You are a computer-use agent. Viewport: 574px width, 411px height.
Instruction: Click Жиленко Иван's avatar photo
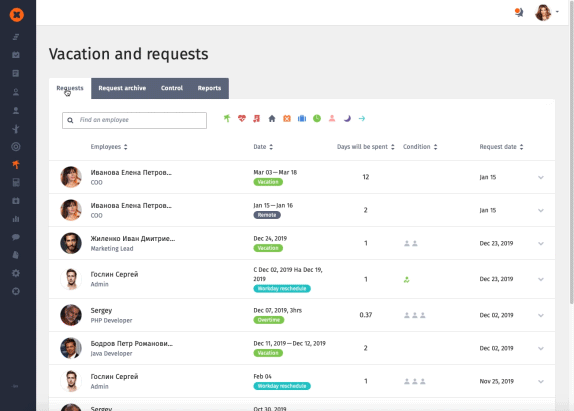(x=71, y=243)
